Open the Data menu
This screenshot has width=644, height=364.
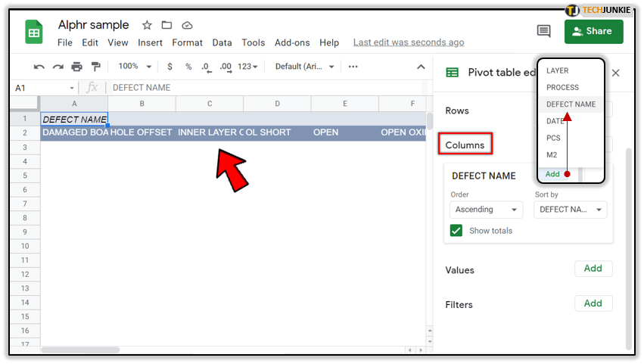point(222,43)
